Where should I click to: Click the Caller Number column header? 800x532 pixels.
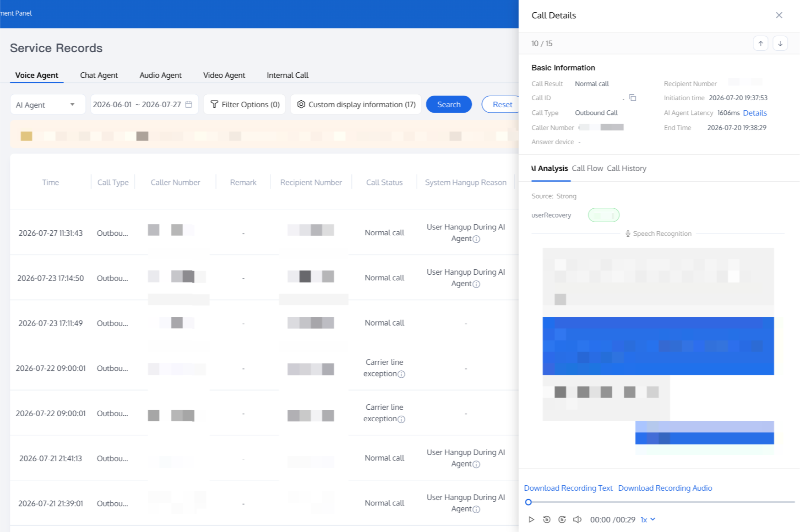(175, 182)
